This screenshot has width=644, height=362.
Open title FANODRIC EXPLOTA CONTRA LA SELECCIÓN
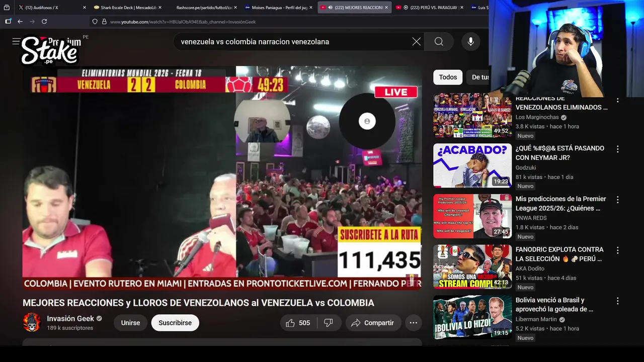point(559,254)
